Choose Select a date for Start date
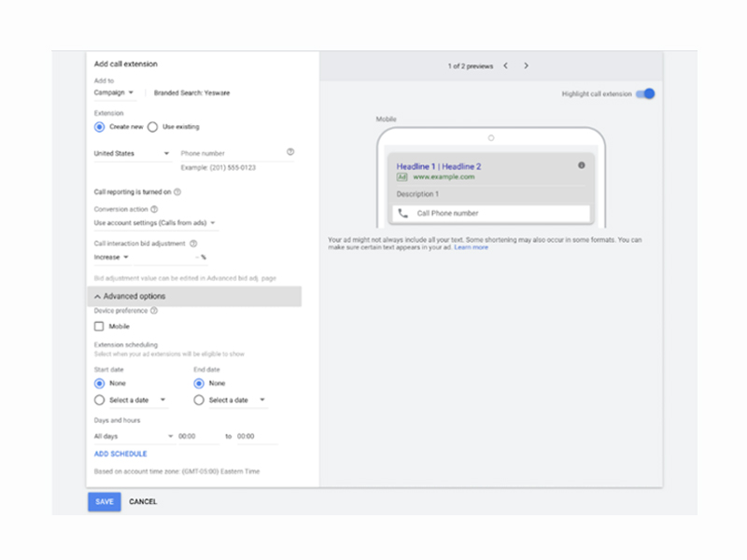The height and width of the screenshot is (560, 747). 99,400
